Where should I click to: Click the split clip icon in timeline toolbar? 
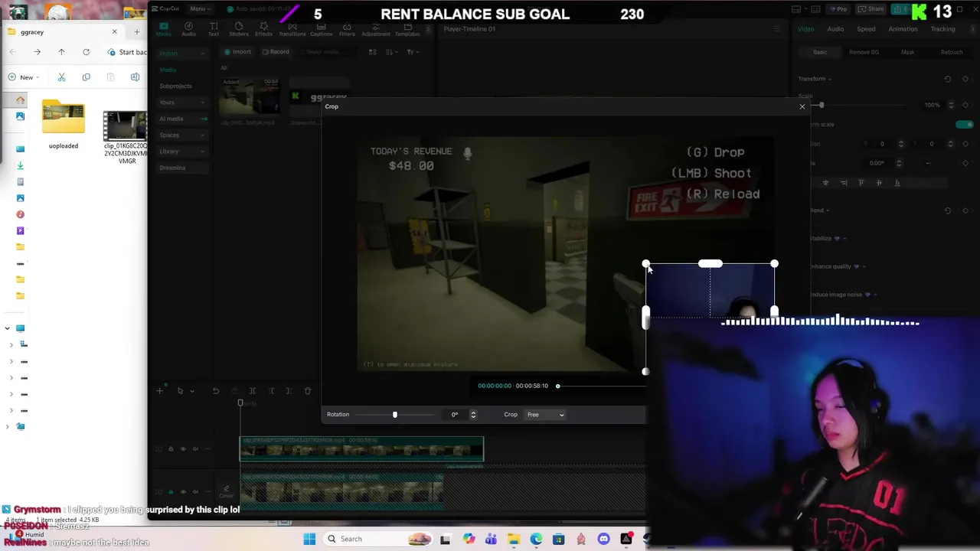tap(252, 391)
